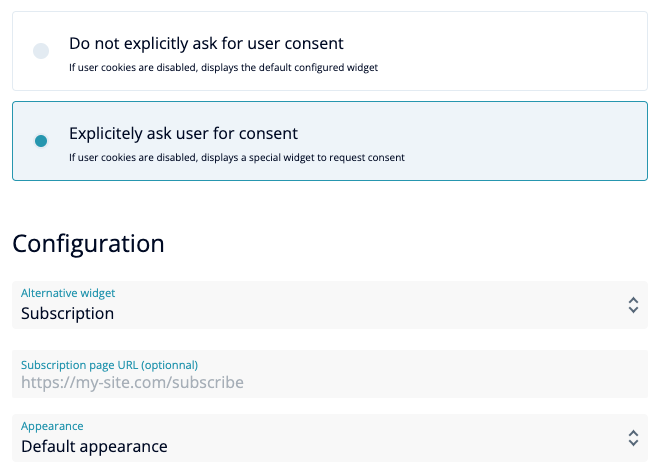
Task: Click the "Explicitely ask user for consent" title text
Action: 183,133
